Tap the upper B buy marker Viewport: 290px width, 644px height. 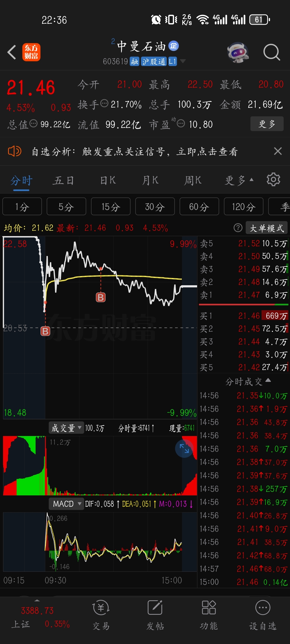(101, 297)
